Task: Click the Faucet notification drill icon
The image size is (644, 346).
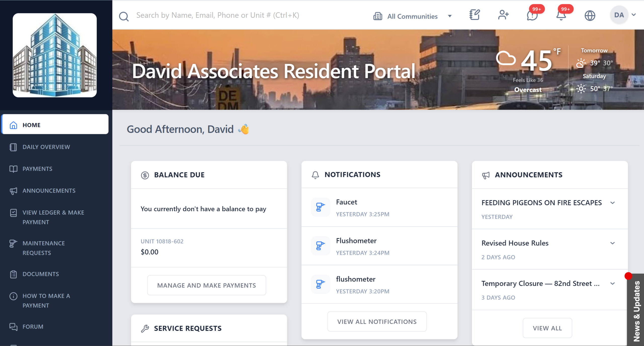Action: [320, 207]
